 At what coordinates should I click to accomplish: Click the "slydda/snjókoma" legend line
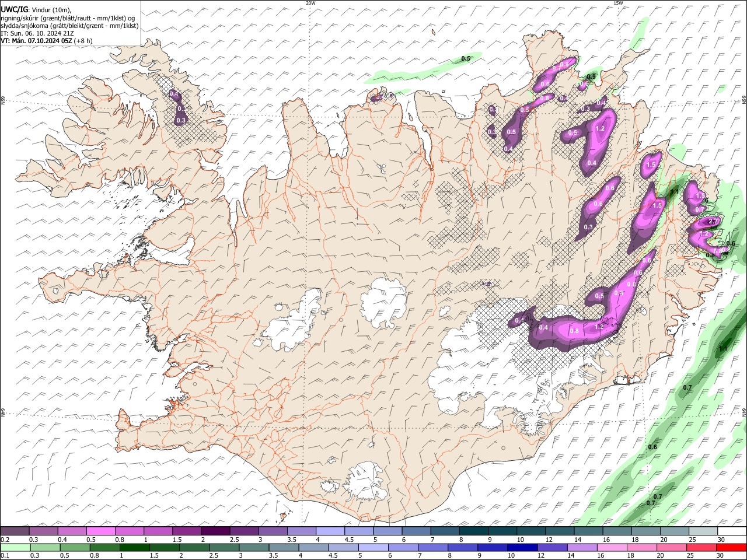pyautogui.click(x=69, y=26)
